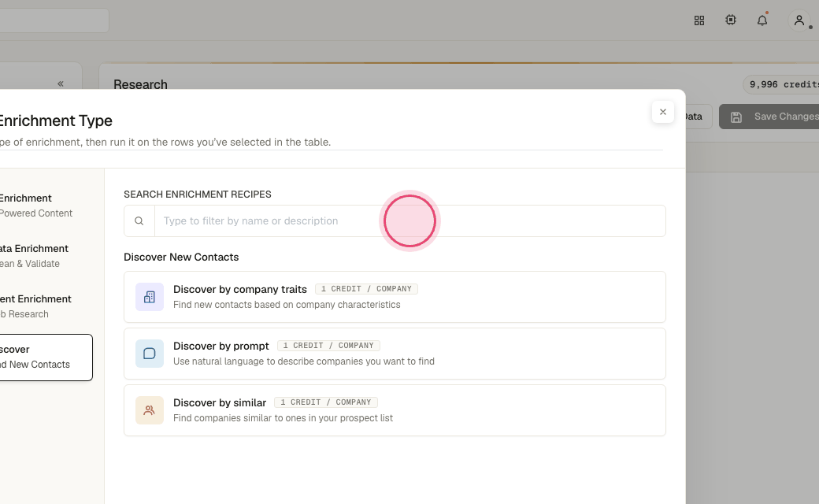Viewport: 819px width, 504px height.
Task: Click the 1 CREDIT / COMPANY badge on company traits
Action: point(366,289)
